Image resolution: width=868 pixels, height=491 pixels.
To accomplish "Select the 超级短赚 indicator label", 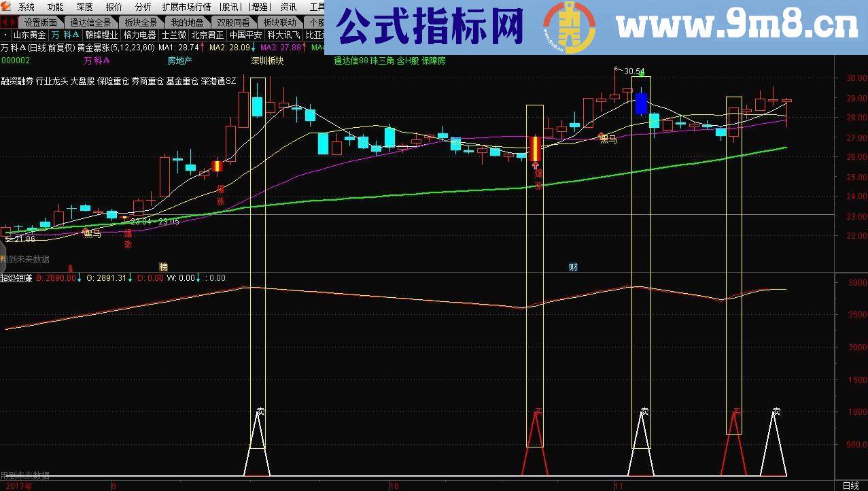I will point(15,277).
